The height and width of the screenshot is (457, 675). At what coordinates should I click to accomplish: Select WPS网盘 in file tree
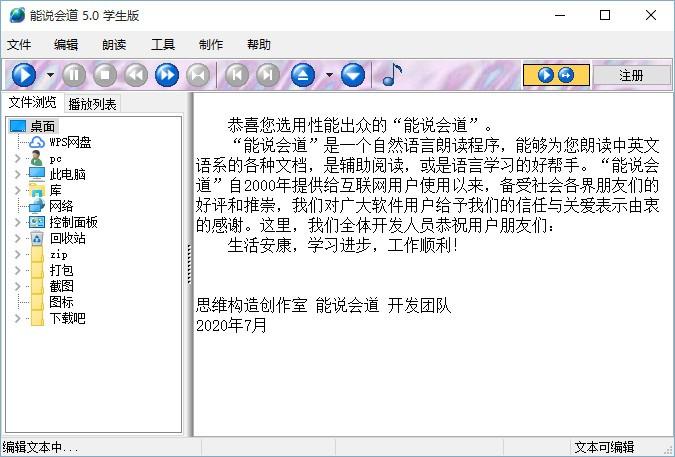click(x=70, y=142)
